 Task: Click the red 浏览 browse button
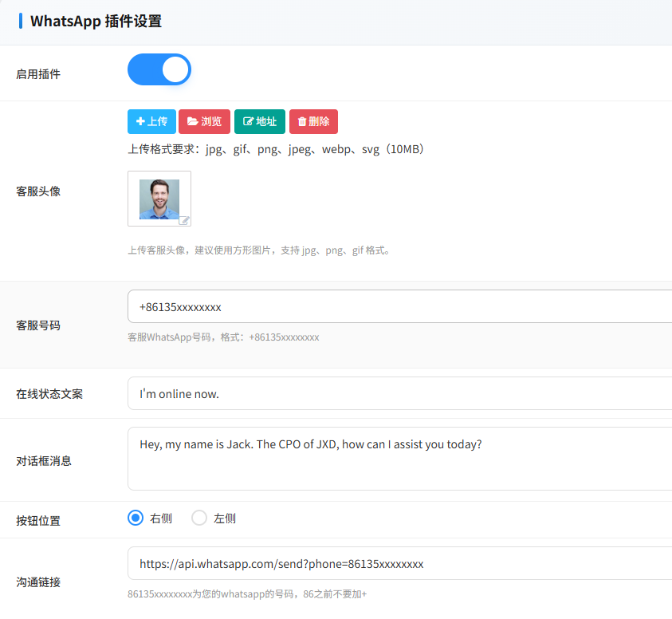coord(204,121)
